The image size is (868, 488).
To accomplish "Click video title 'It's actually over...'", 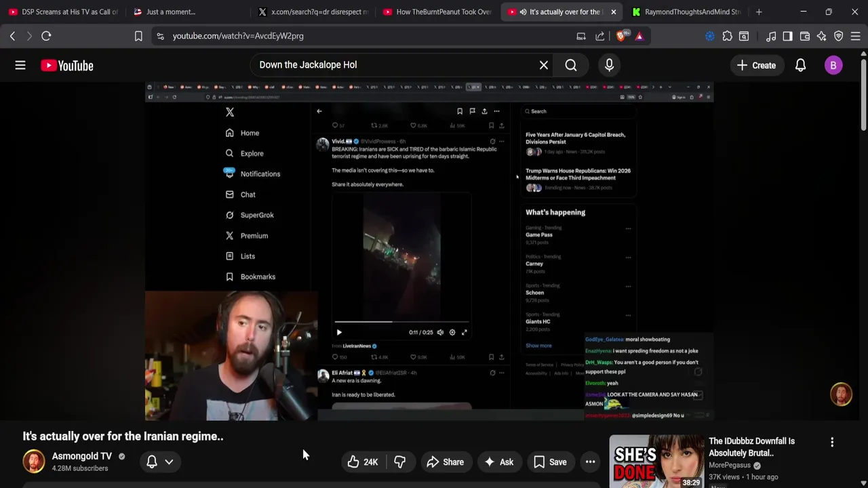I will pyautogui.click(x=123, y=436).
